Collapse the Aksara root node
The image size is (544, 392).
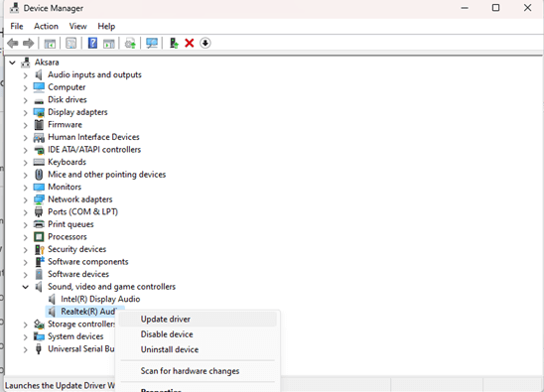[13, 63]
